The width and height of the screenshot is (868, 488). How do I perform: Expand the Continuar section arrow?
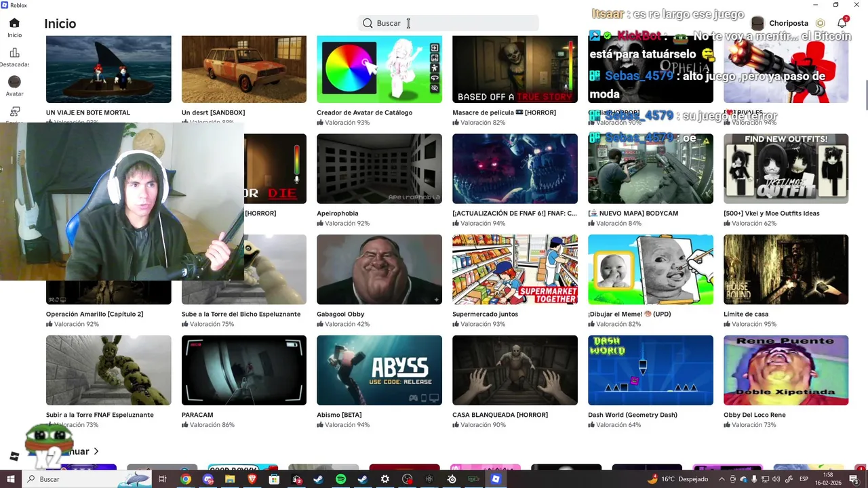96,451
